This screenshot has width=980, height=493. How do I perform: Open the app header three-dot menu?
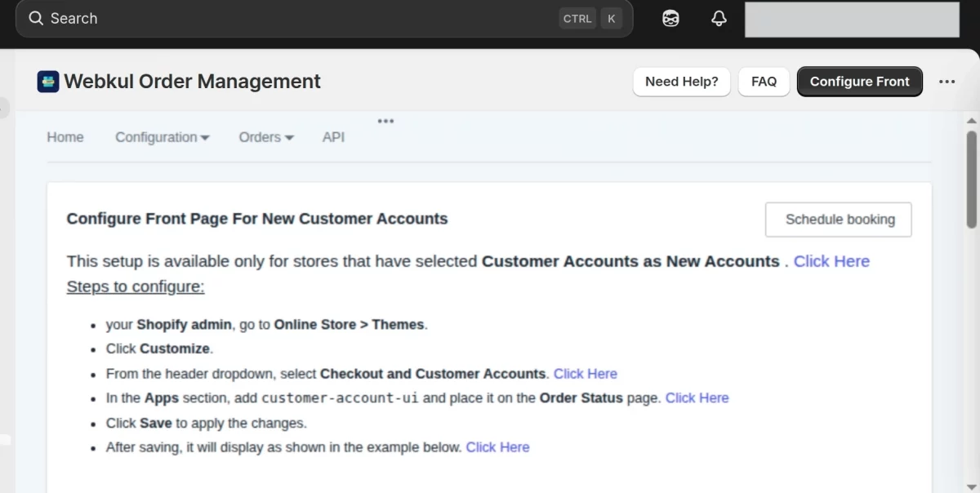947,82
